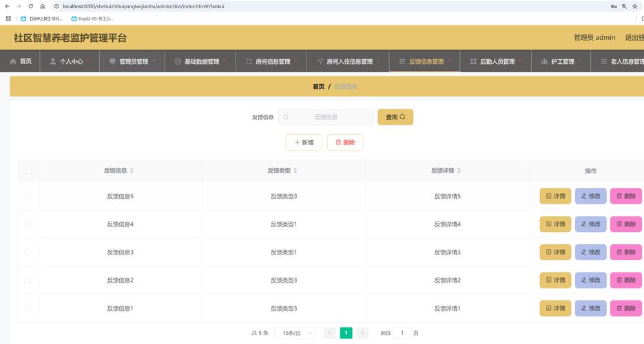644x344 pixels.
Task: Click the 首页 breadcrumb link
Action: 318,87
